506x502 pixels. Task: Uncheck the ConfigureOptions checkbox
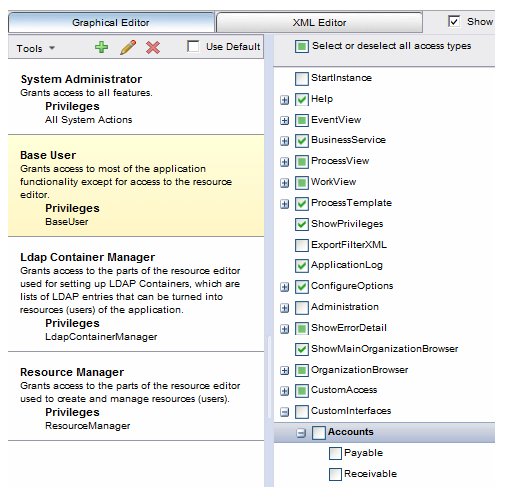(302, 287)
